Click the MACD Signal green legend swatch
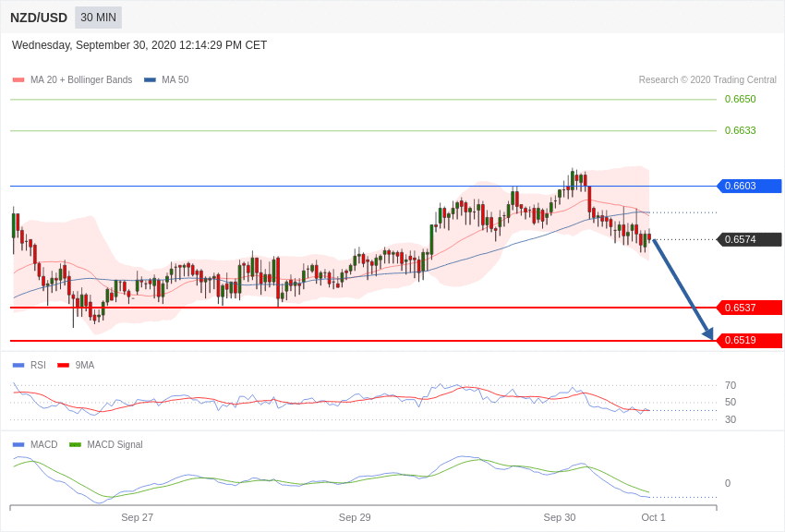 (75, 444)
